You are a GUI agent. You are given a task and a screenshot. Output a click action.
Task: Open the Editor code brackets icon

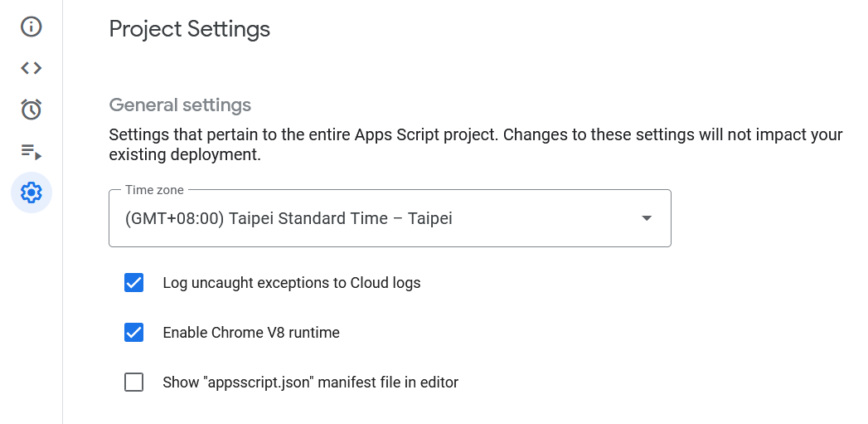[x=32, y=68]
